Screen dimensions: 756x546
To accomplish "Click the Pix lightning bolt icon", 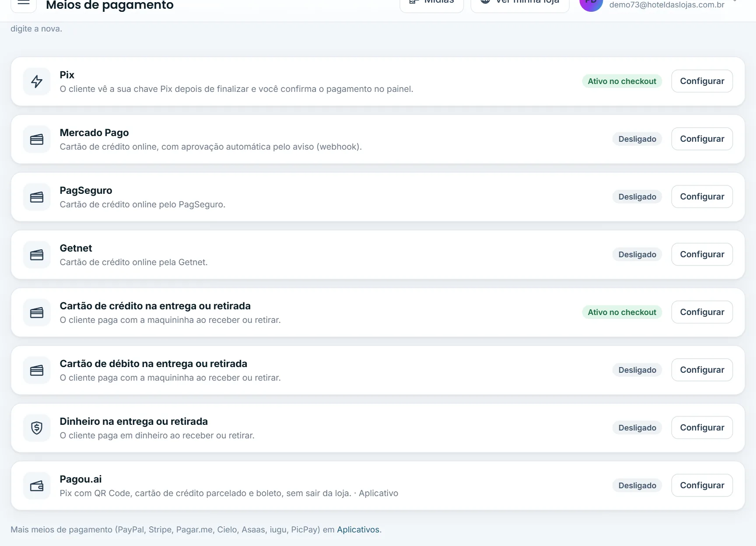I will pyautogui.click(x=37, y=81).
